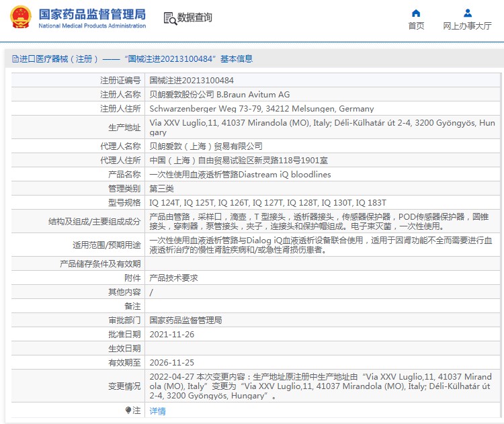Click the 数据查询 heading text
Image resolution: width=504 pixels, height=424 pixels.
[x=195, y=17]
